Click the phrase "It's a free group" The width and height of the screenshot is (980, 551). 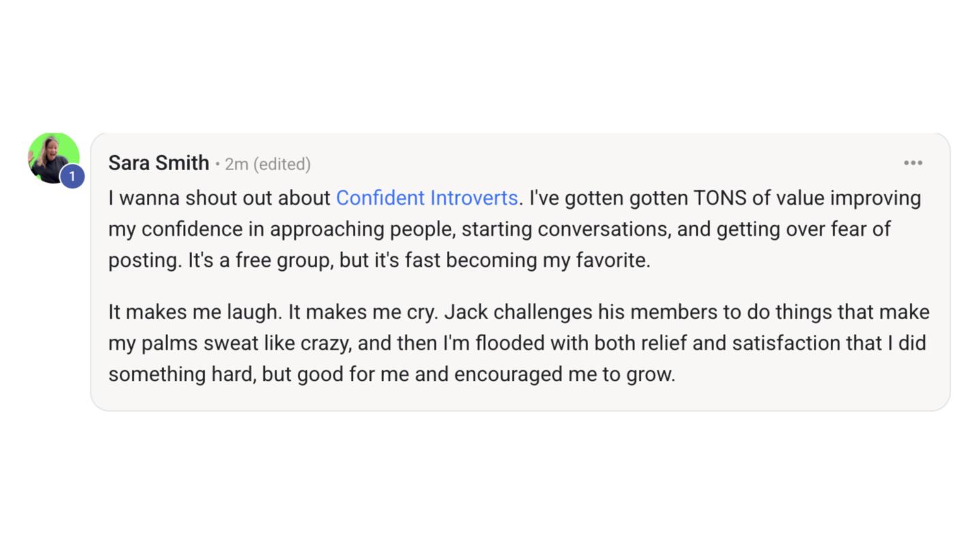tap(259, 261)
